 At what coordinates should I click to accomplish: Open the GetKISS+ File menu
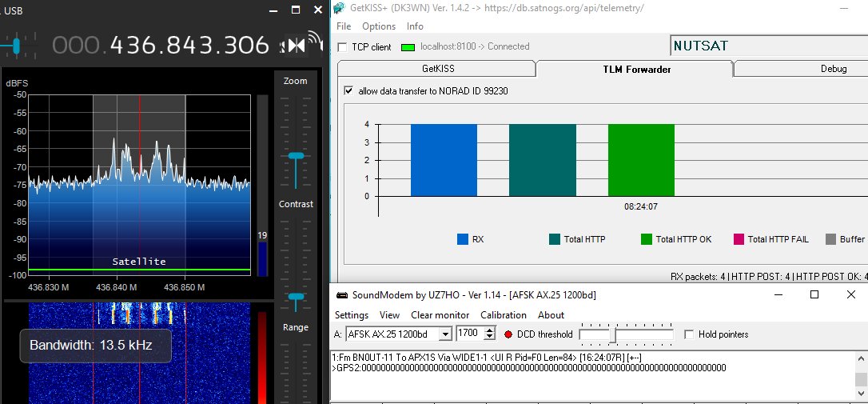[344, 26]
